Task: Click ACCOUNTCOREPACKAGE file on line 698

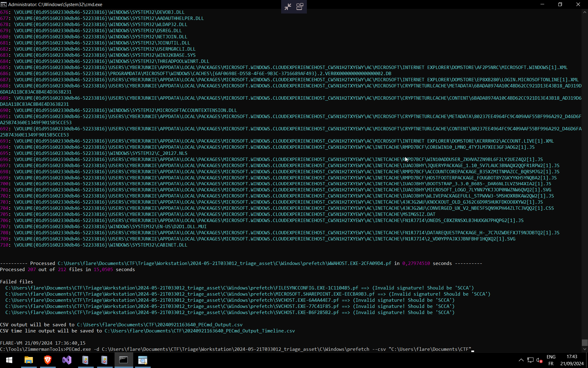Action: [493, 172]
